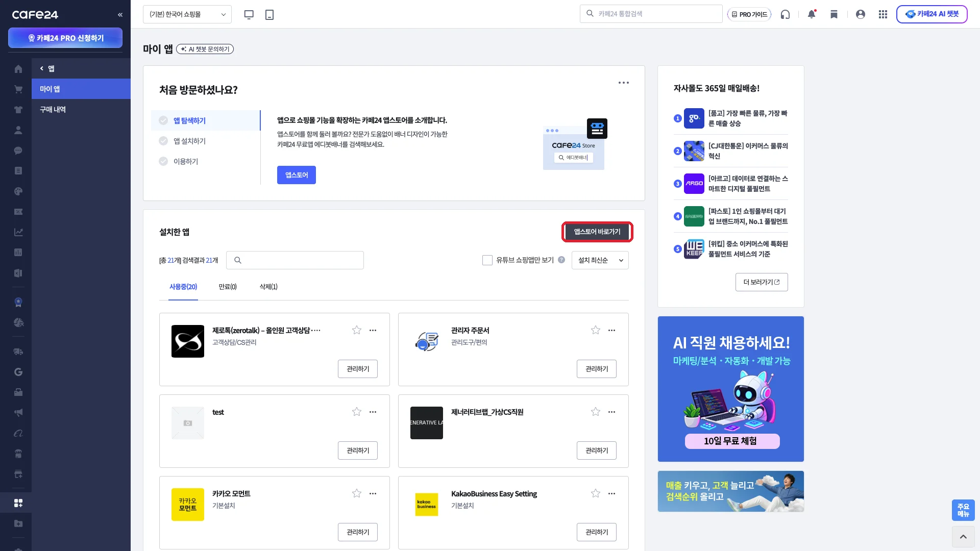980x551 pixels.
Task: Click the PC preview monitor icon
Action: (x=249, y=14)
